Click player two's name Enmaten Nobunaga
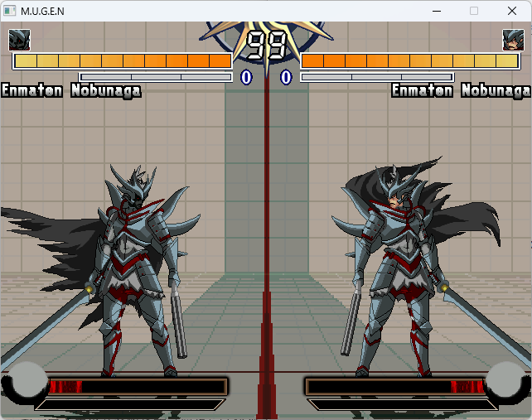The height and width of the screenshot is (420, 532). [461, 90]
